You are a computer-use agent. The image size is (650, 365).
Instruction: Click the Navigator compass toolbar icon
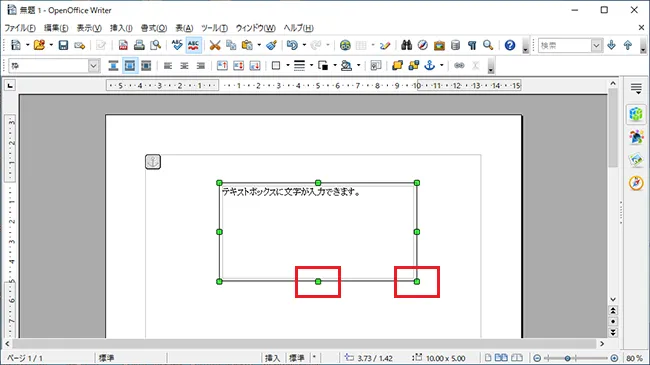[422, 45]
